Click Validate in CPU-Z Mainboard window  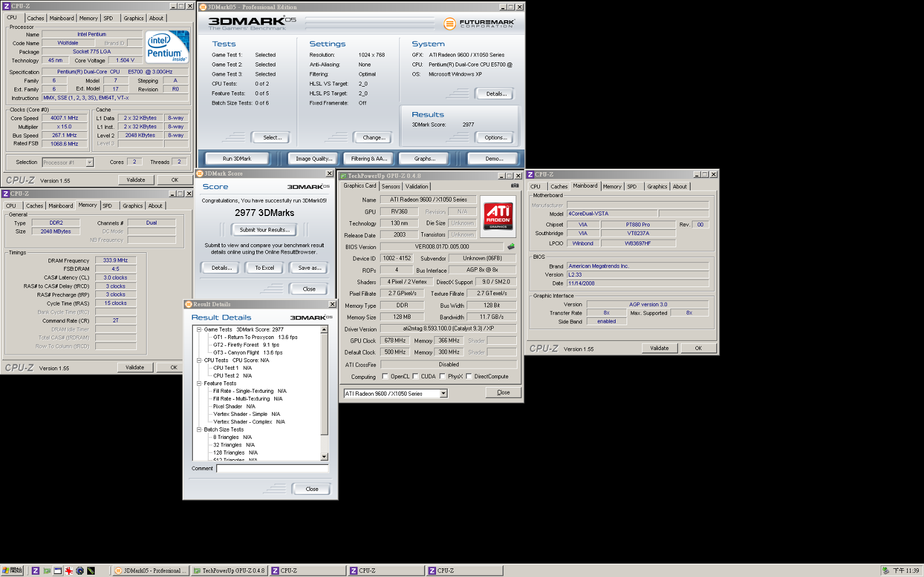(x=660, y=348)
